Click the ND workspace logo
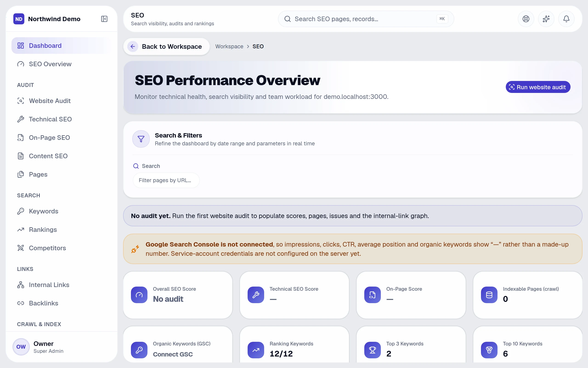Screen dimensions: 588x368 19,19
